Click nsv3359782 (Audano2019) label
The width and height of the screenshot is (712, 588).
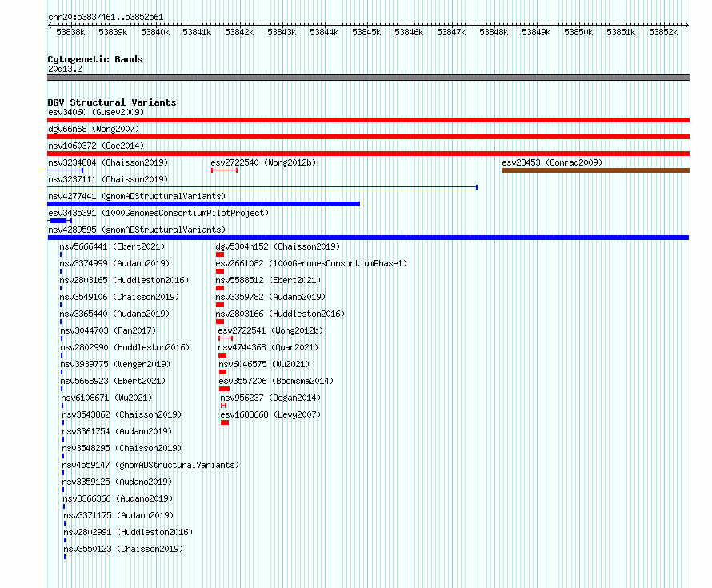[270, 297]
